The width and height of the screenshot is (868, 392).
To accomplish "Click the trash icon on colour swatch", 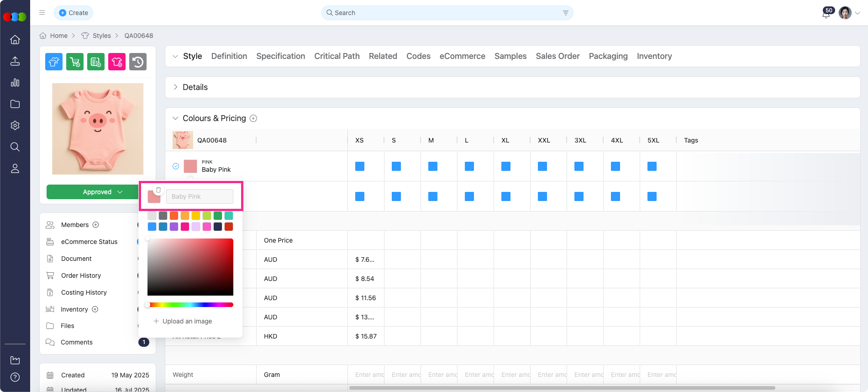I will (158, 190).
